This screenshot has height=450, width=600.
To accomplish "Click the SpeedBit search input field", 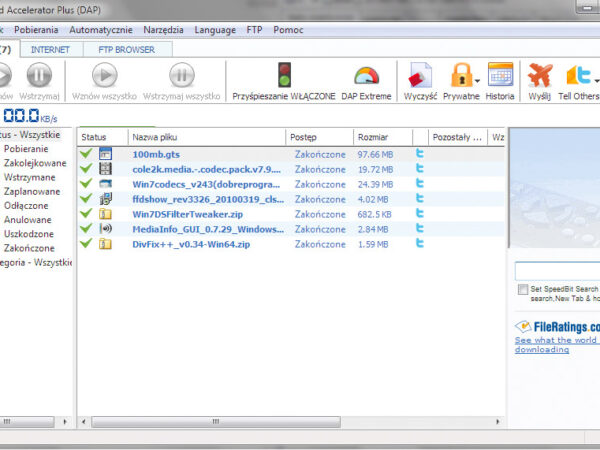I will [557, 271].
